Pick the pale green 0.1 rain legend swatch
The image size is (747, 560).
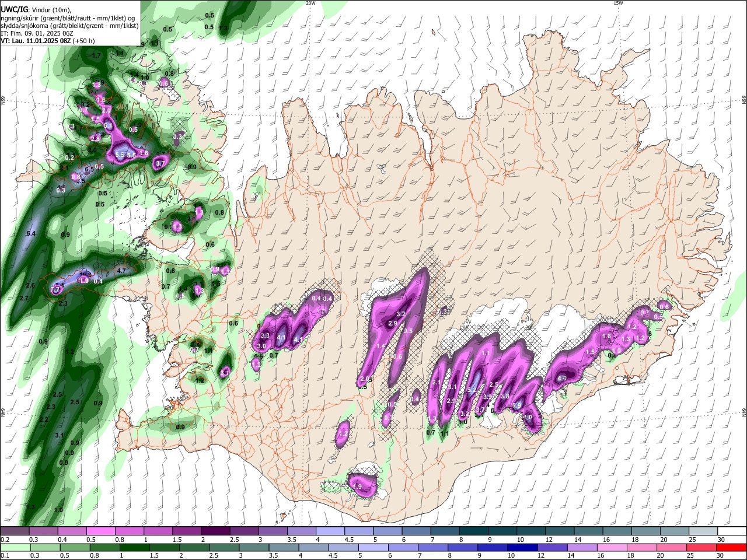point(15,547)
